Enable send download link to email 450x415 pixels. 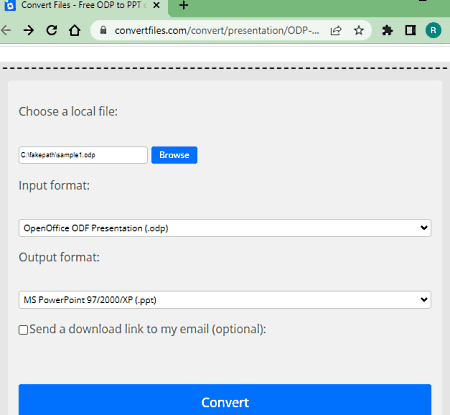(x=23, y=330)
